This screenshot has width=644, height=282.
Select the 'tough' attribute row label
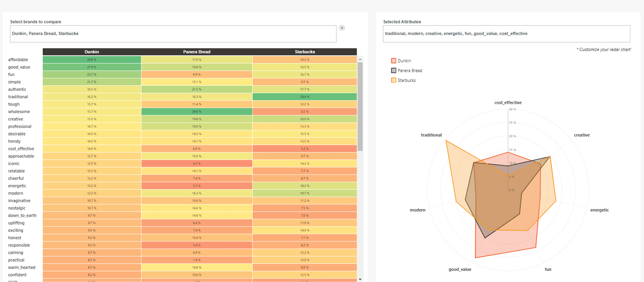click(x=14, y=104)
